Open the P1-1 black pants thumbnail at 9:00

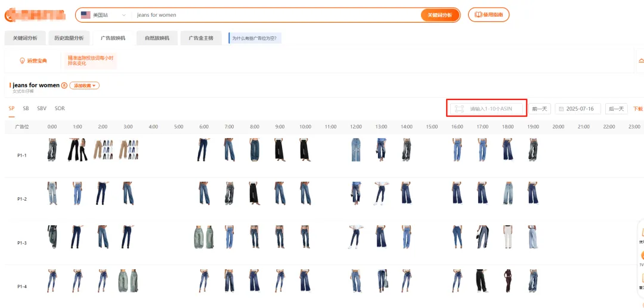click(280, 150)
